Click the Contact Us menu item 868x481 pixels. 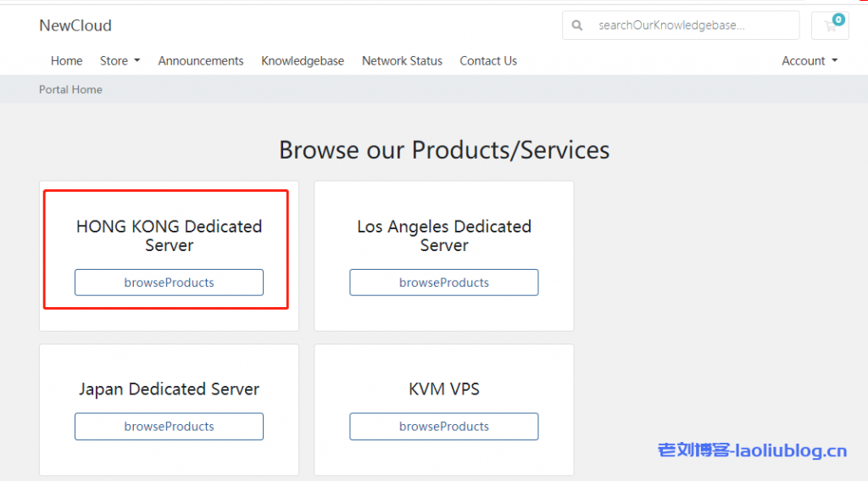[x=488, y=61]
